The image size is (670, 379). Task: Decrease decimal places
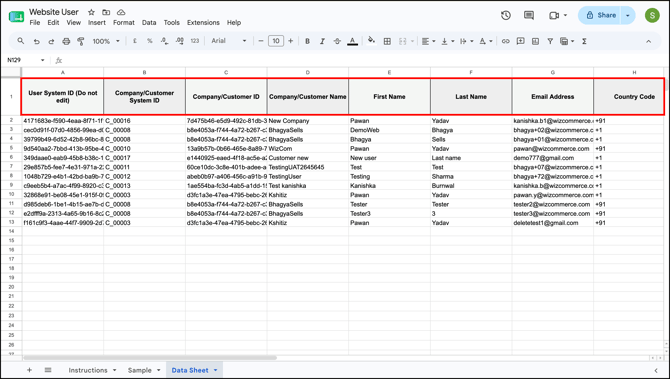click(x=165, y=41)
